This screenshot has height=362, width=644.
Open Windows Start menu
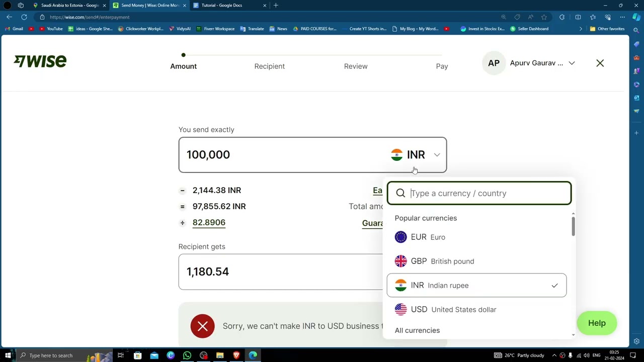tap(8, 355)
